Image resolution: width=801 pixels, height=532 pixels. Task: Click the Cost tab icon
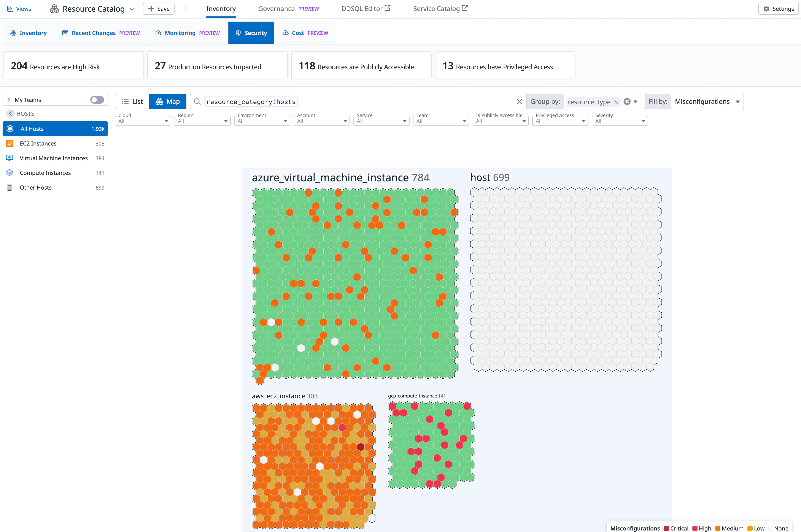click(x=285, y=33)
